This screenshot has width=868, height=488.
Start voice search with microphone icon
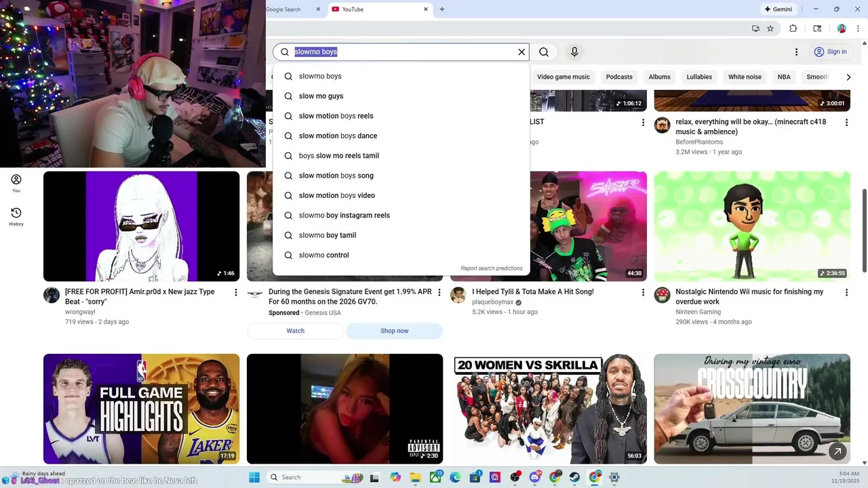coord(574,52)
